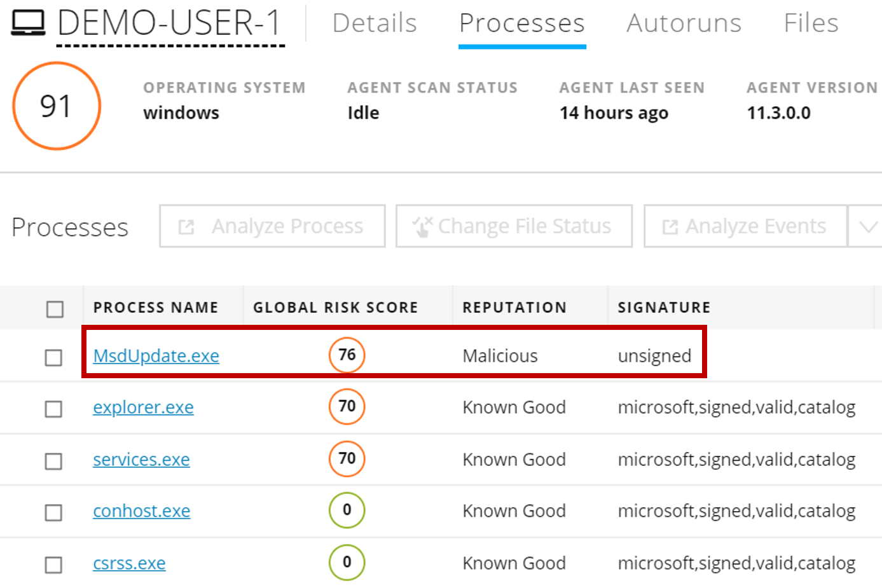
Task: Open the Details tab
Action: point(375,24)
